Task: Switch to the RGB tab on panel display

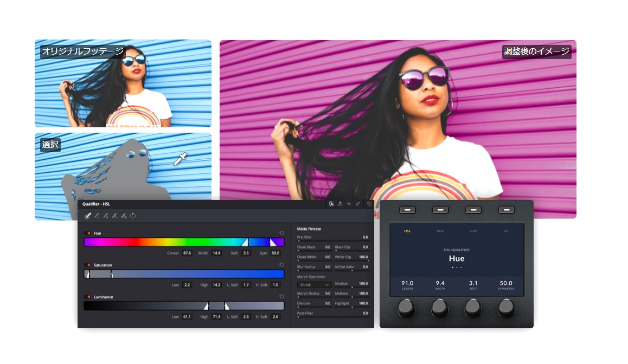Action: (440, 231)
